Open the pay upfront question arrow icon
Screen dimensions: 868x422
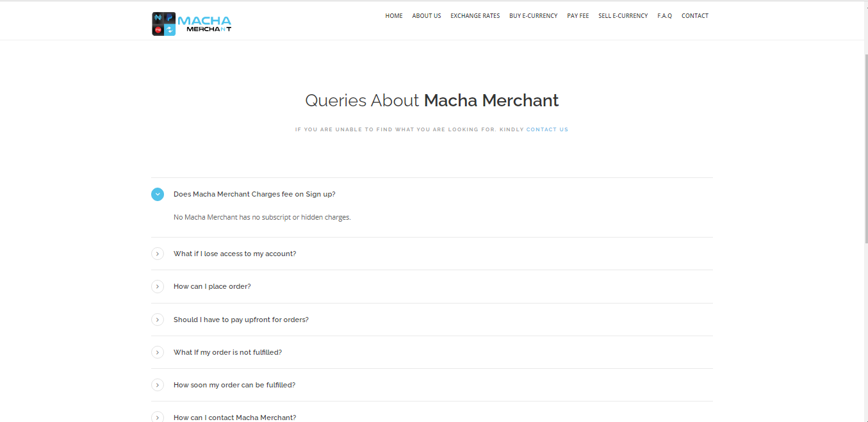pyautogui.click(x=158, y=320)
